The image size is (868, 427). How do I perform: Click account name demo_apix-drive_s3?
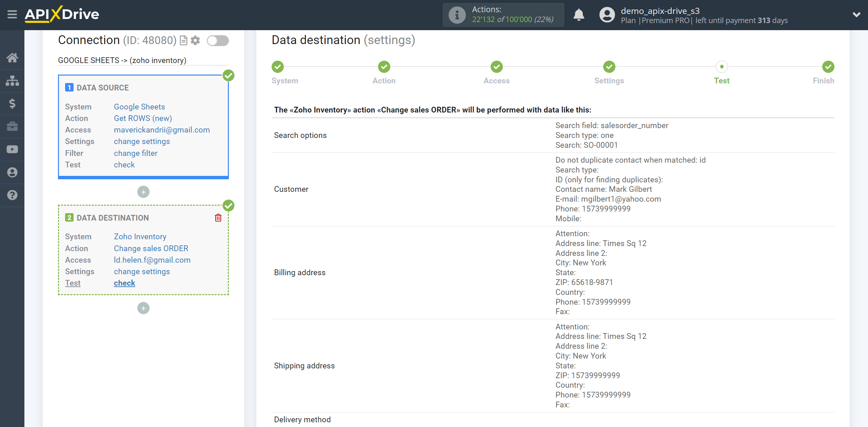660,11
